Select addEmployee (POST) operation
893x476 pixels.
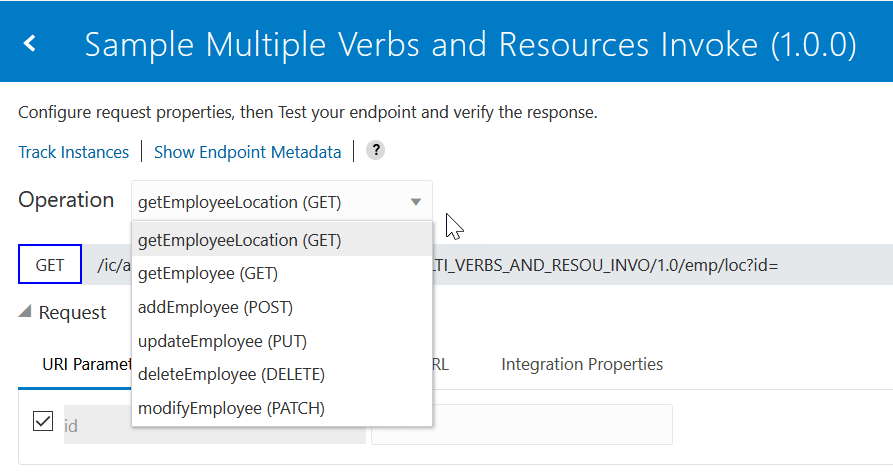pos(215,307)
